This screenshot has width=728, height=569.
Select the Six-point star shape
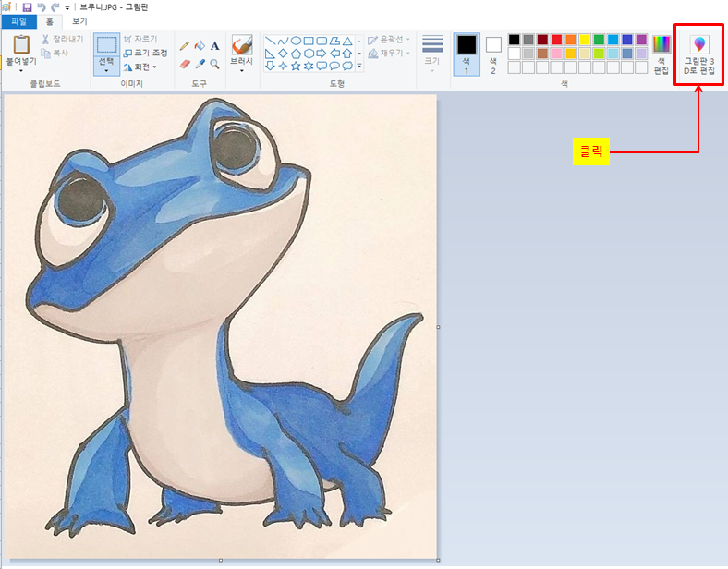(x=309, y=66)
